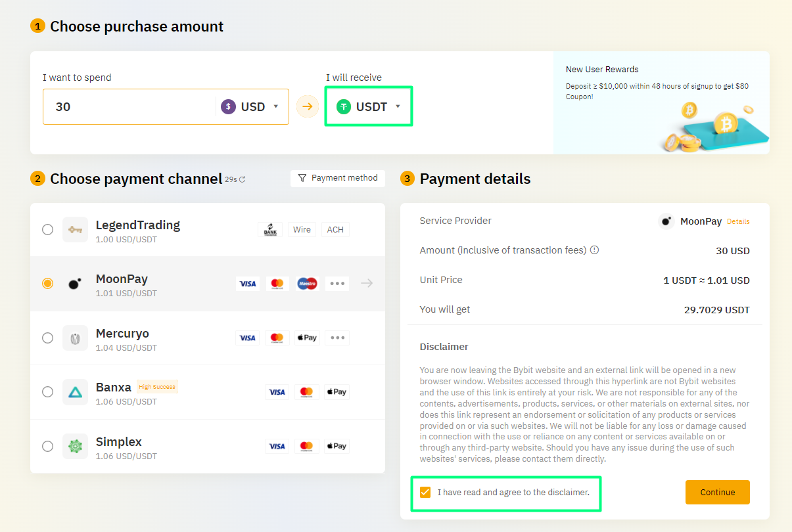Viewport: 792px width, 532px height.
Task: Click the arrow icon on MoonPay row
Action: 367,283
